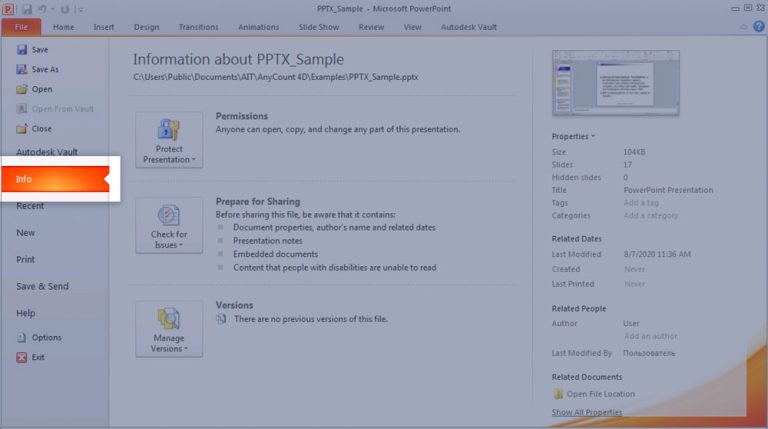Image resolution: width=768 pixels, height=429 pixels.
Task: Expand the Manage Versions dropdown button
Action: 169,329
